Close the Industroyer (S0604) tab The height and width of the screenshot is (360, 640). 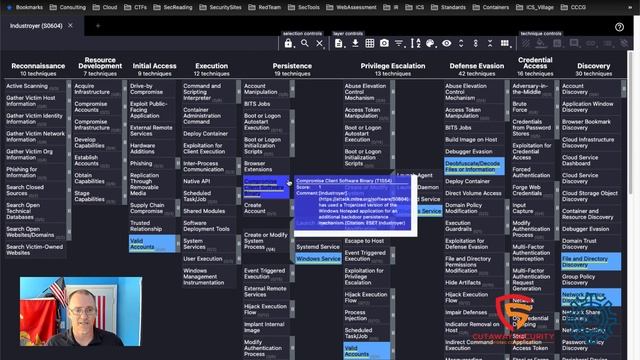70,25
